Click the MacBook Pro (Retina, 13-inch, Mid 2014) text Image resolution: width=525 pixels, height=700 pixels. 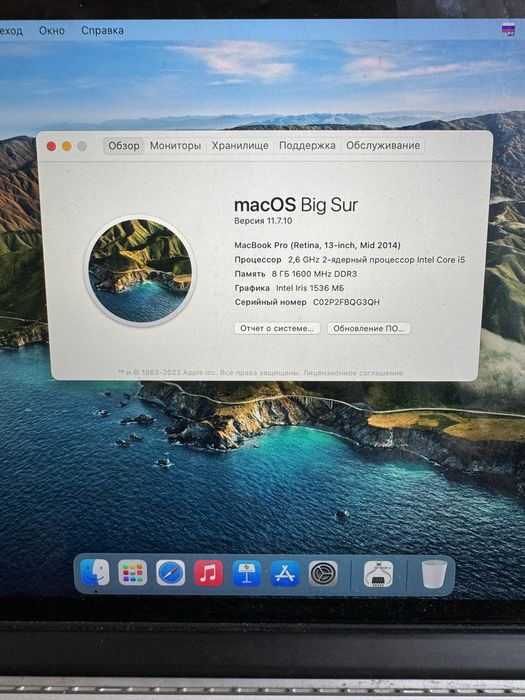click(317, 245)
